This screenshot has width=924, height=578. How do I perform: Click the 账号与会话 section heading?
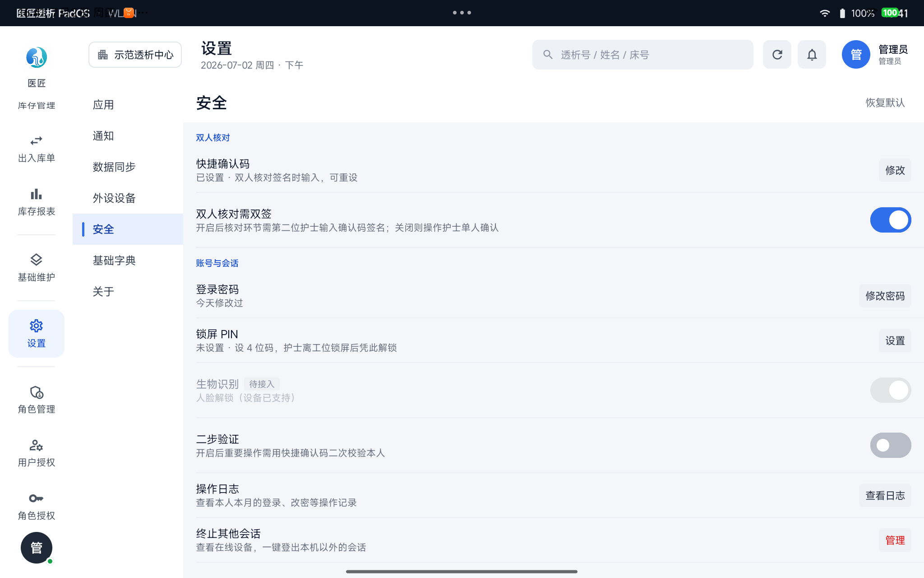click(x=217, y=263)
